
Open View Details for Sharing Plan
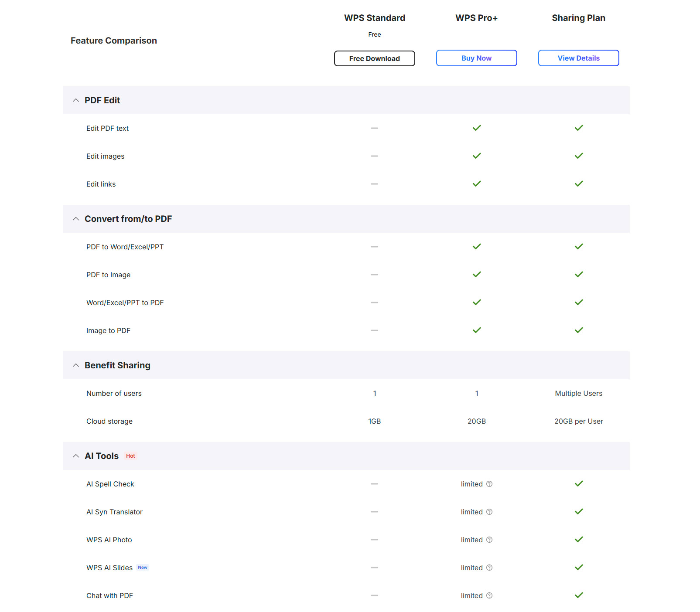coord(578,58)
